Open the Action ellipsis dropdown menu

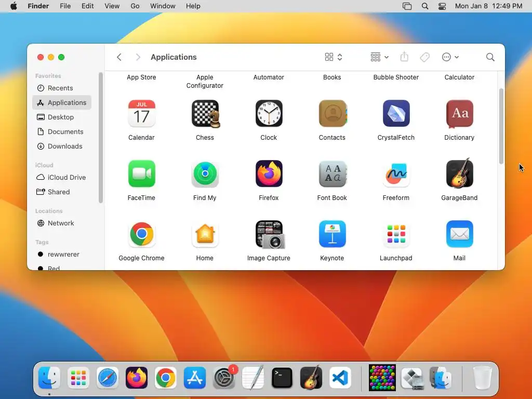click(450, 57)
